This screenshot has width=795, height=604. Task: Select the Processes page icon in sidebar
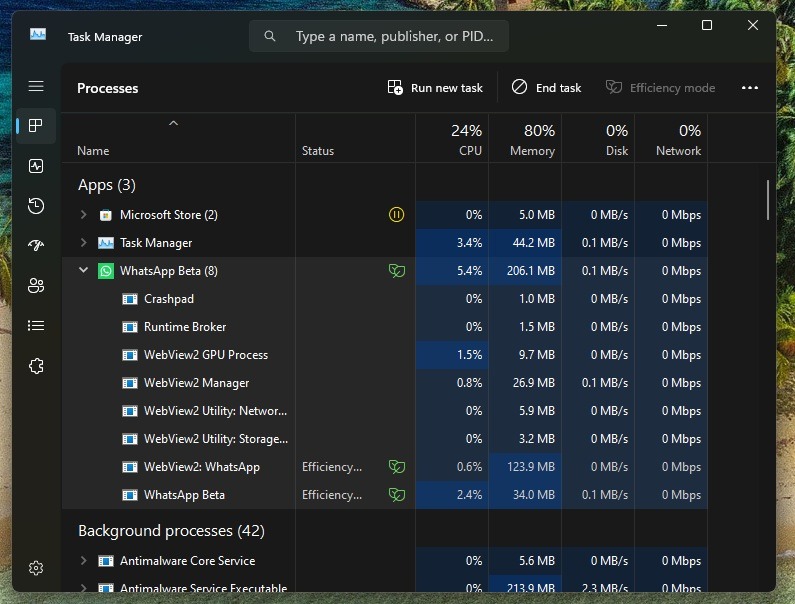point(36,126)
